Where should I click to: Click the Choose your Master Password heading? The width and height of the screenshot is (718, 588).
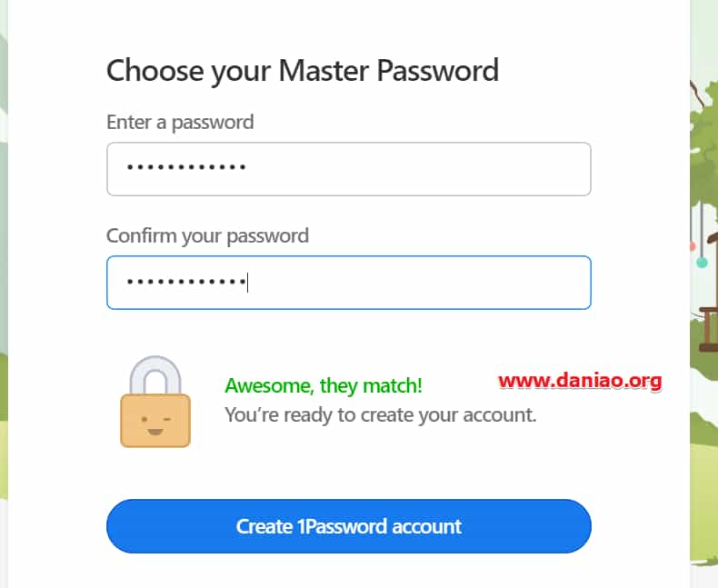303,71
